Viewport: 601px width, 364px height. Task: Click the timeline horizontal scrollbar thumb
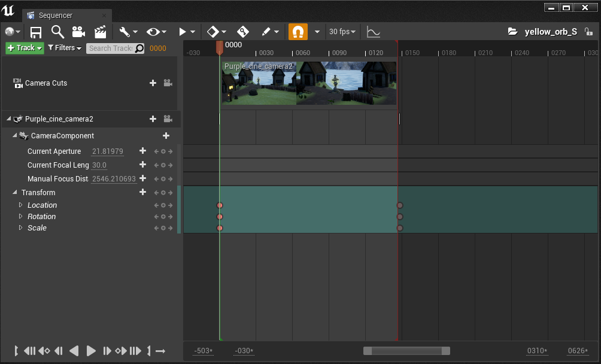coord(406,351)
